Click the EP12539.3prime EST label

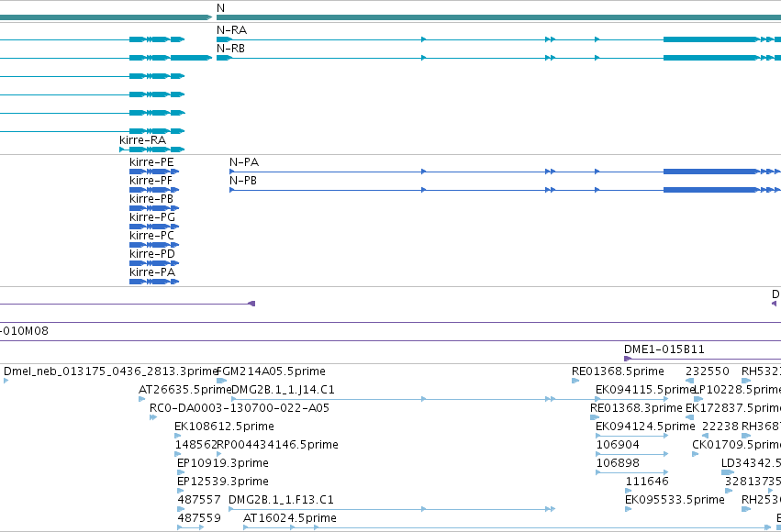223,482
